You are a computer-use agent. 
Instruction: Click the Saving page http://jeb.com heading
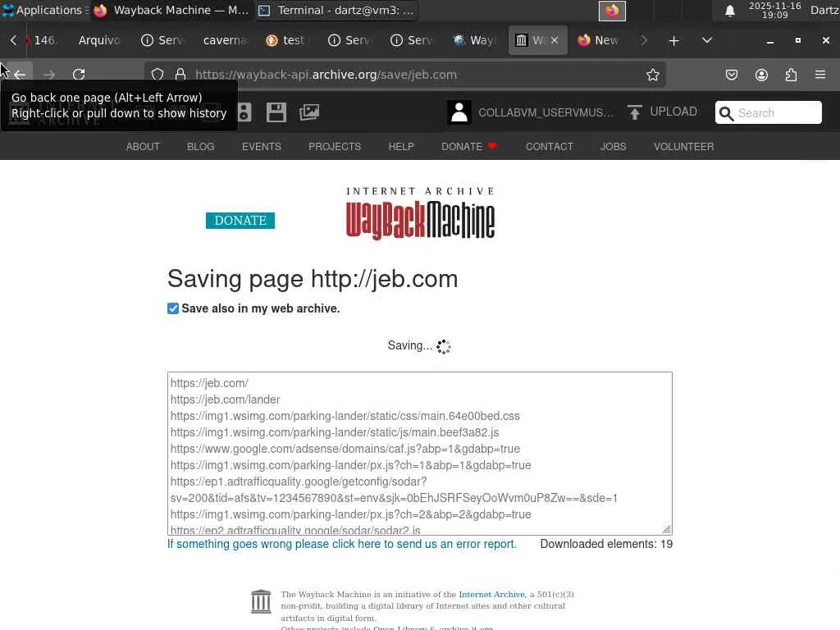(x=313, y=279)
